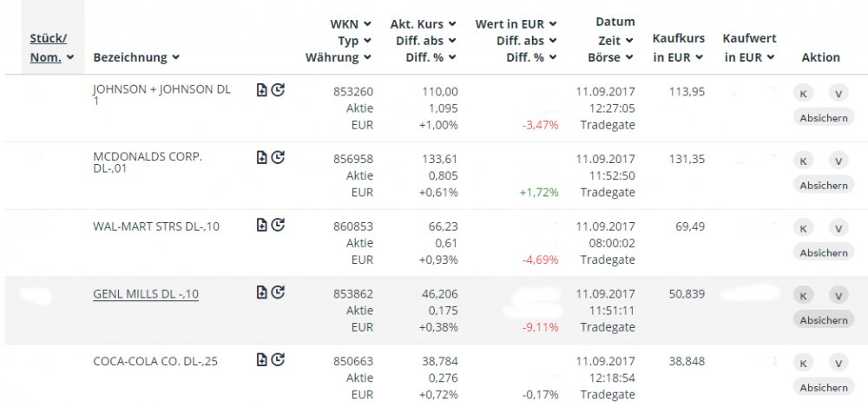Click the add-note document icon for Johnson + Johnson
868x407 pixels.
pyautogui.click(x=262, y=89)
